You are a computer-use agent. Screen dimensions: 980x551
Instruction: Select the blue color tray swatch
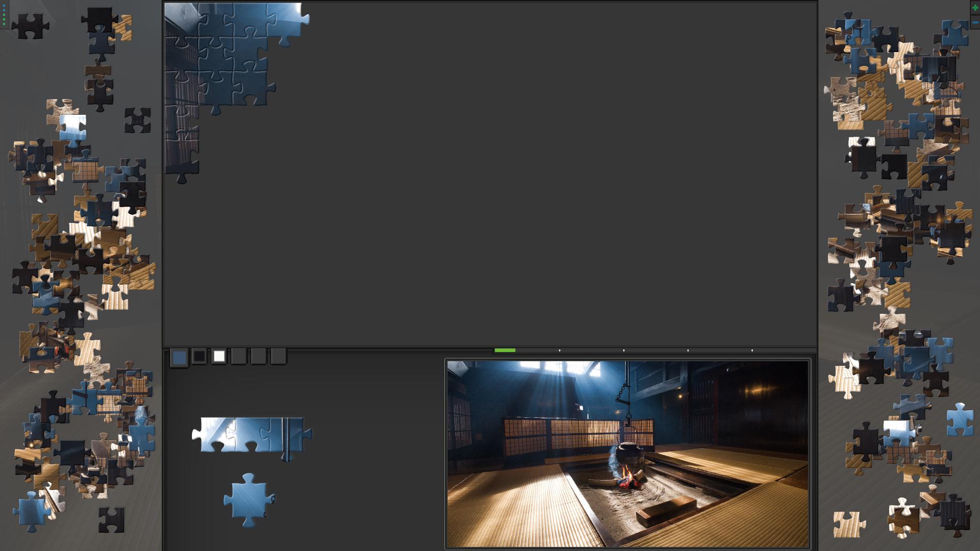click(179, 357)
